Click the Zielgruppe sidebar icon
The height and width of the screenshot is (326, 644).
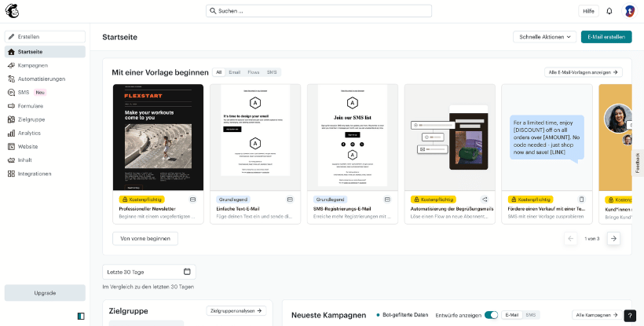(x=12, y=119)
